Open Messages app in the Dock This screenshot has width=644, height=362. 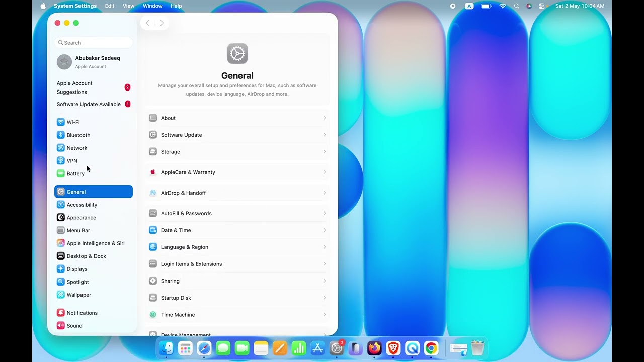point(223,348)
